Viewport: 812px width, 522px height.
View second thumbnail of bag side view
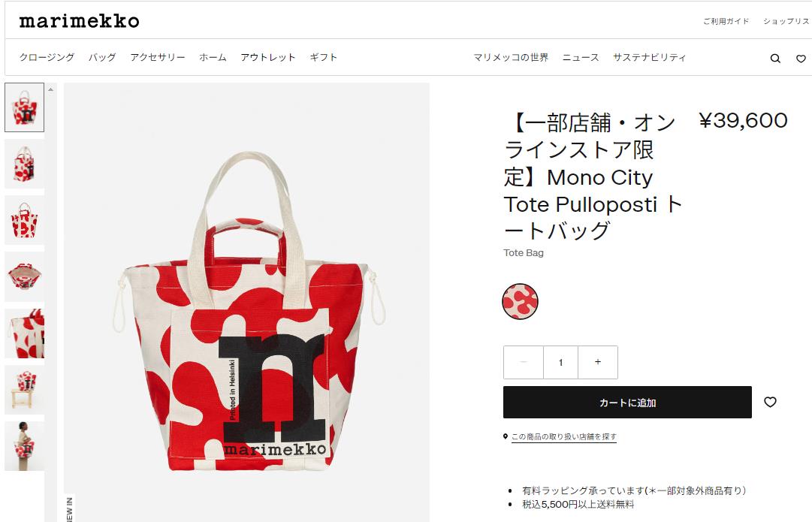[24, 164]
